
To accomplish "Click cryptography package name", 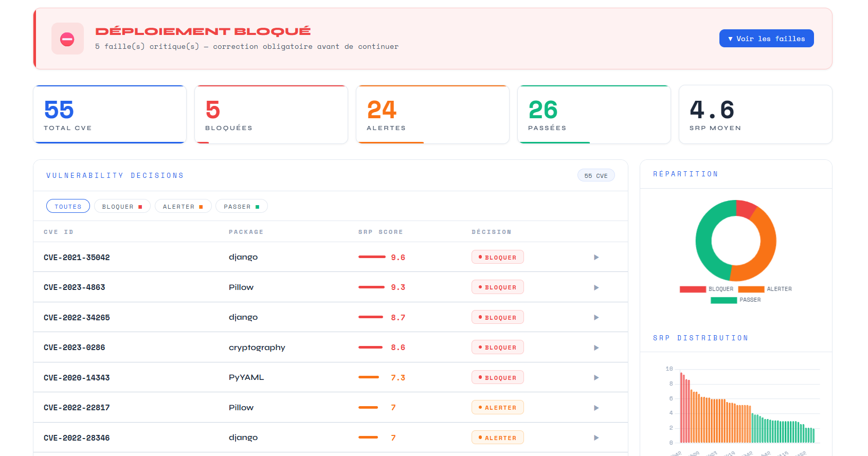I will [257, 348].
